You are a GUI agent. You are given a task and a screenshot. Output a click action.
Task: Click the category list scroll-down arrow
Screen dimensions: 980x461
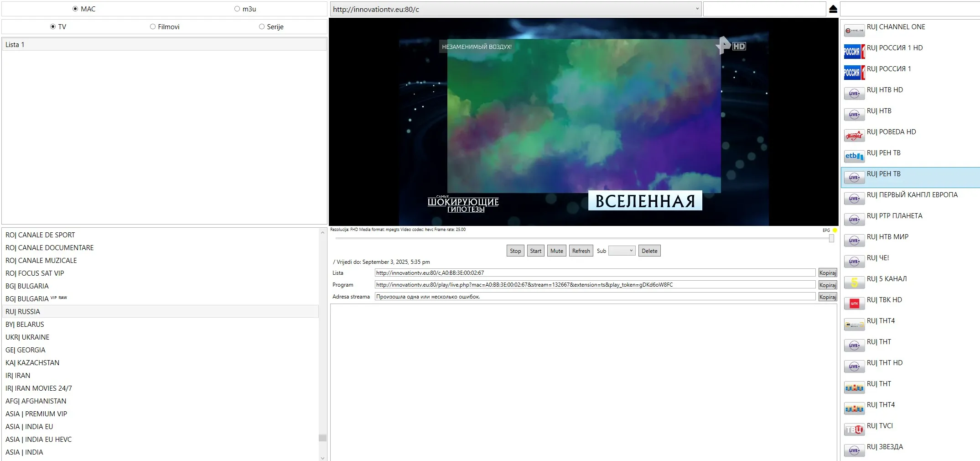pyautogui.click(x=322, y=458)
